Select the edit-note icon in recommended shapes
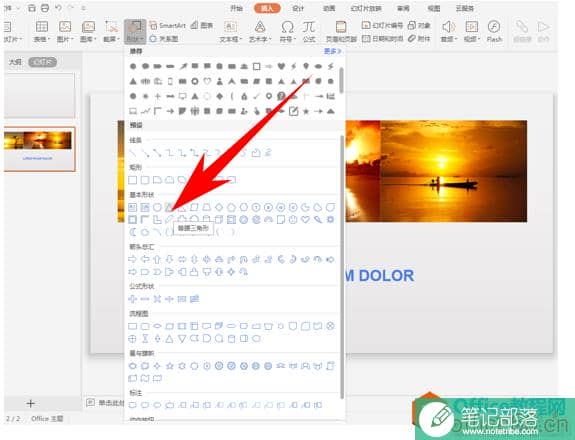Image resolution: width=575 pixels, height=440 pixels. 293,111
